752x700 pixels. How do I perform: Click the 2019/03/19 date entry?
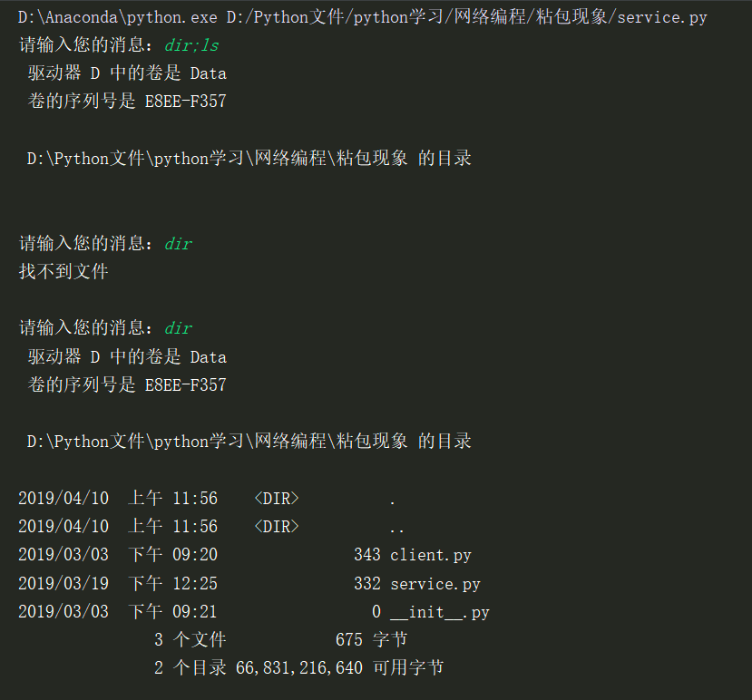coord(63,583)
